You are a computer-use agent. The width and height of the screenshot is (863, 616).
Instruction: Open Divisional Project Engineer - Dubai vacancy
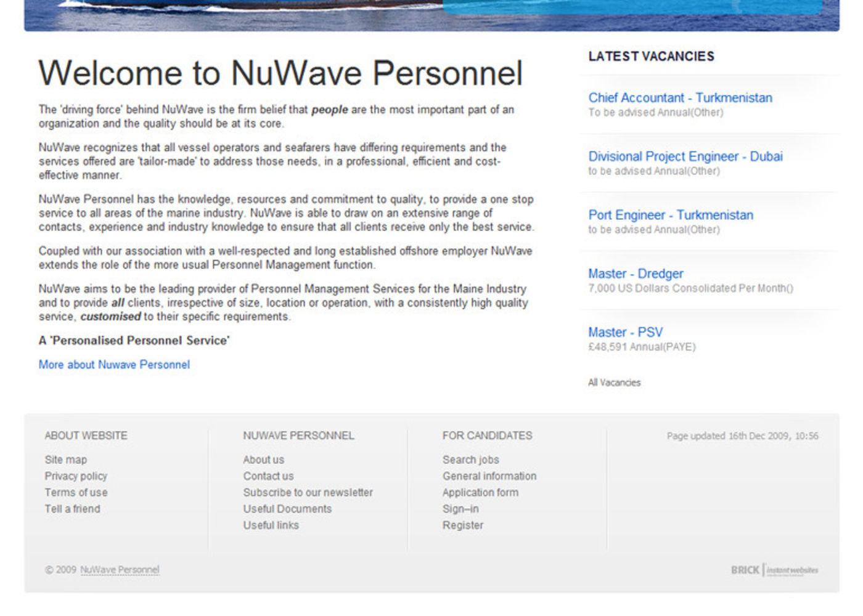tap(685, 156)
